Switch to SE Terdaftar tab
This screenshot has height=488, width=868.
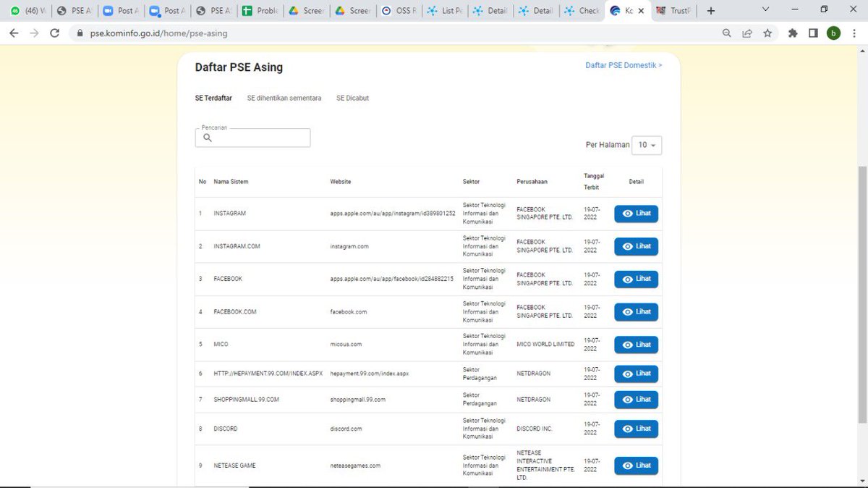[x=213, y=98]
